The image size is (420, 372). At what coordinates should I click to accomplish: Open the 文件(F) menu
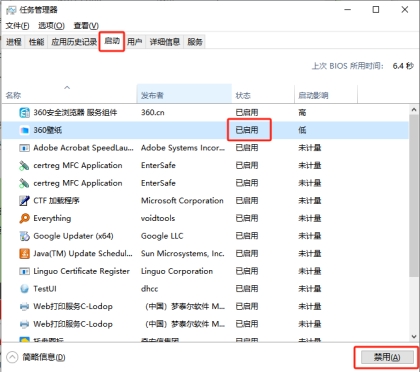(17, 26)
